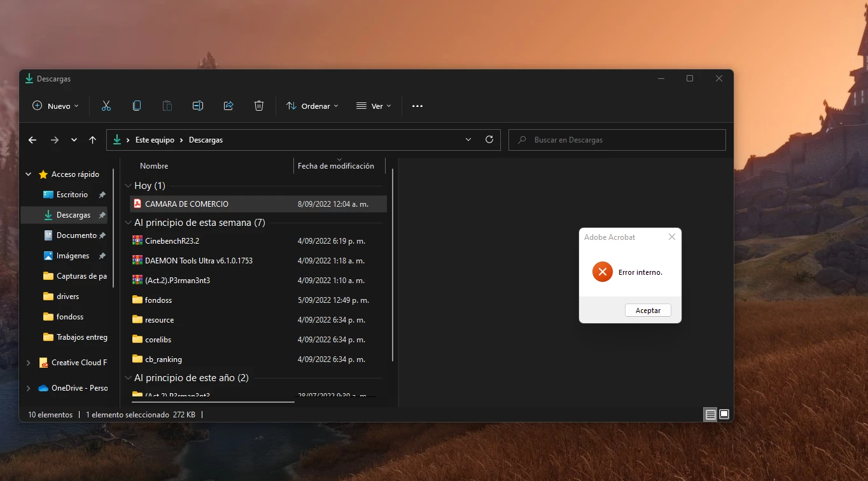Click the cb_ranking folder icon

(137, 359)
